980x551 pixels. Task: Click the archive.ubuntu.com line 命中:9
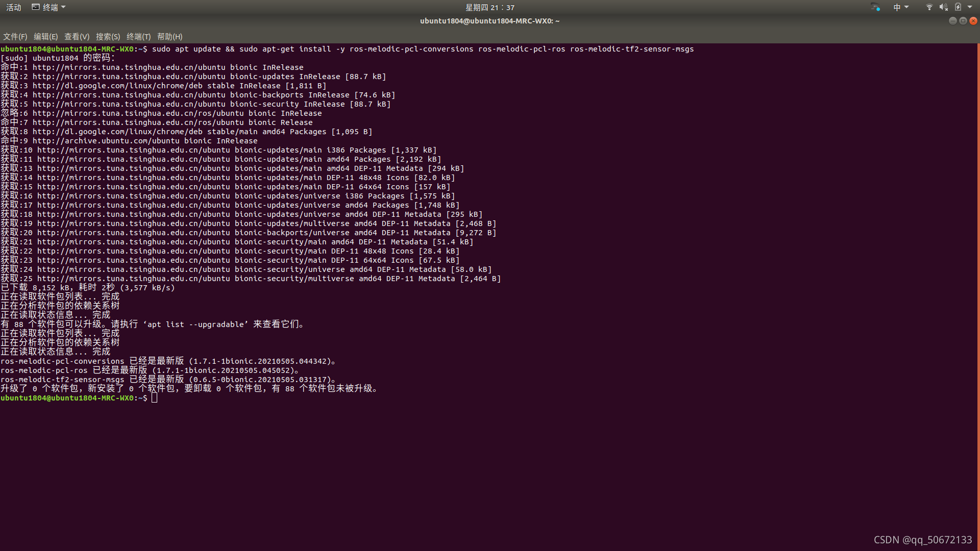[x=129, y=141]
